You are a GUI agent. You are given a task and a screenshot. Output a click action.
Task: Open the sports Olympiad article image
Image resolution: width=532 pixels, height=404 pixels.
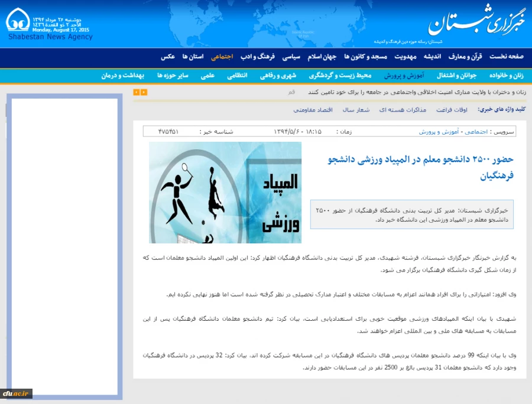click(225, 193)
